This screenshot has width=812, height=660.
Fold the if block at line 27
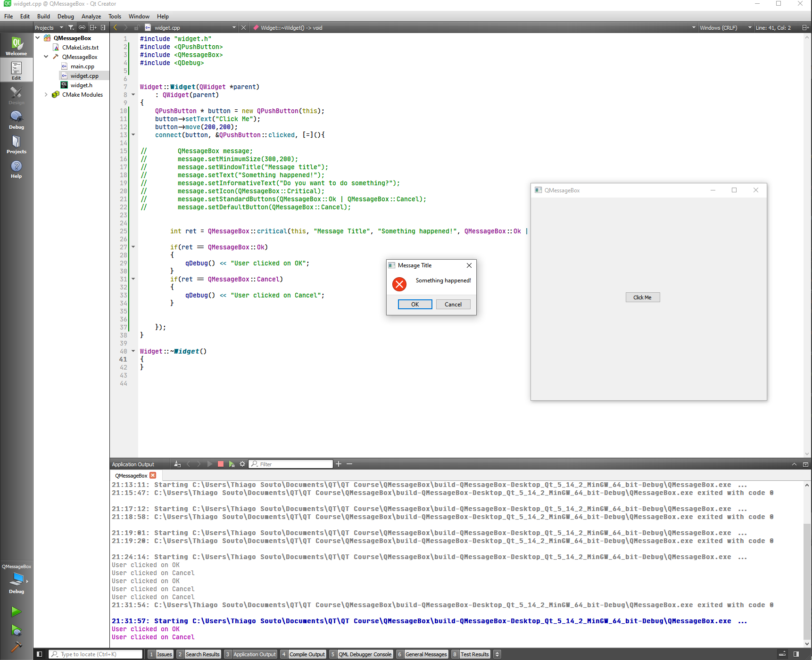click(133, 247)
